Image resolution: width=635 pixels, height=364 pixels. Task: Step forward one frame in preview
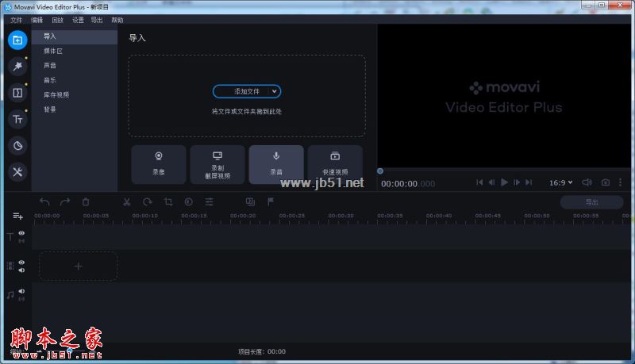point(517,182)
